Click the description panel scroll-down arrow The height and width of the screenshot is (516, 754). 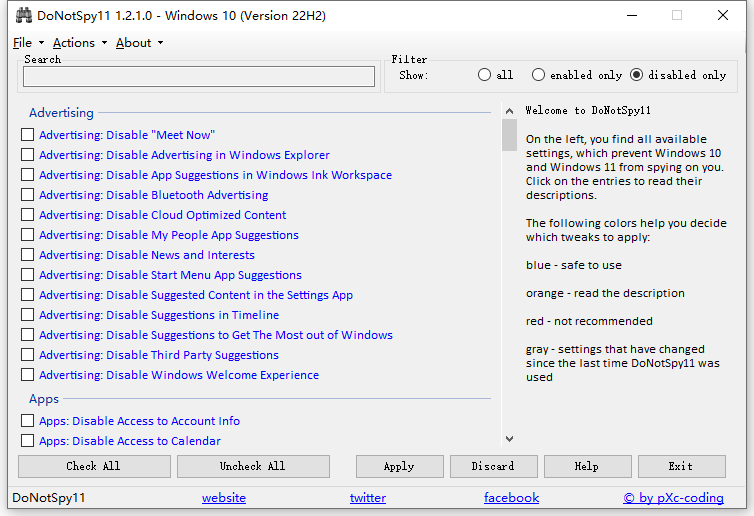pos(509,439)
